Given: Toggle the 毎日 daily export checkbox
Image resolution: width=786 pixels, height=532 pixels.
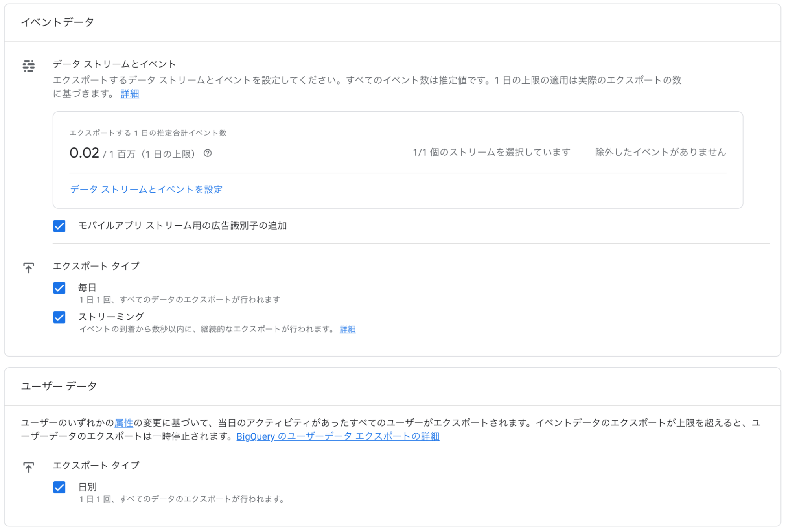Looking at the screenshot, I should [59, 288].
